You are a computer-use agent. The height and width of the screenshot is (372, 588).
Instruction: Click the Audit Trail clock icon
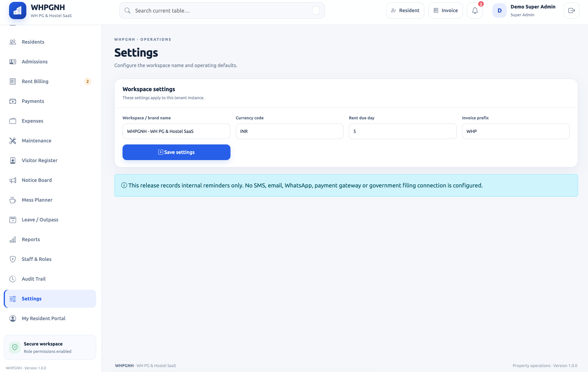[x=13, y=279]
